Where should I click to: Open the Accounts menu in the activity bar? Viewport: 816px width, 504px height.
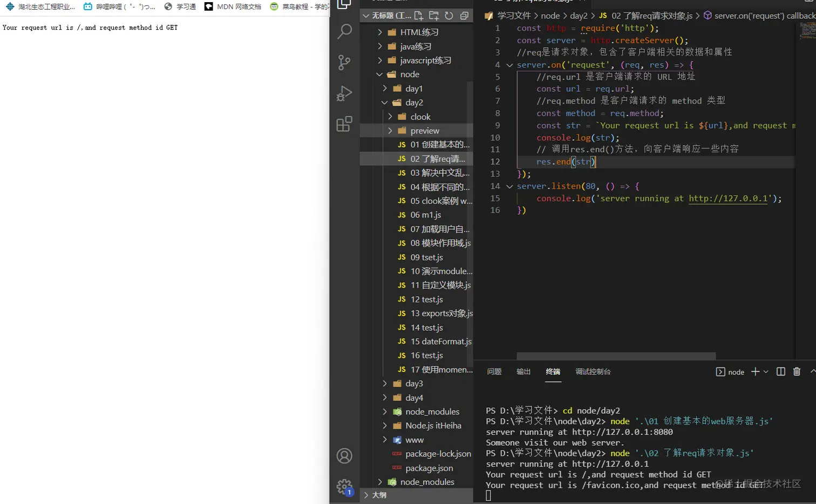pos(344,456)
